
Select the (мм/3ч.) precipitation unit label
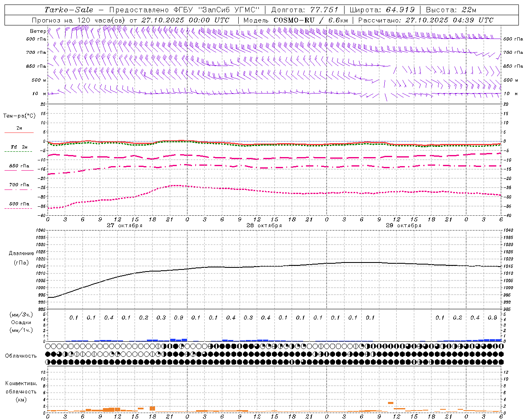[21, 315]
